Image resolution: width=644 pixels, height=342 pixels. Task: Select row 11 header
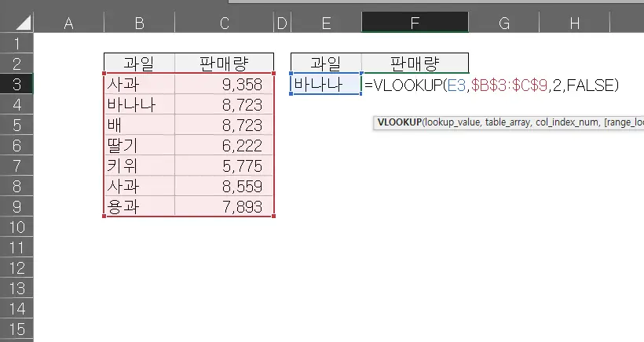16,248
